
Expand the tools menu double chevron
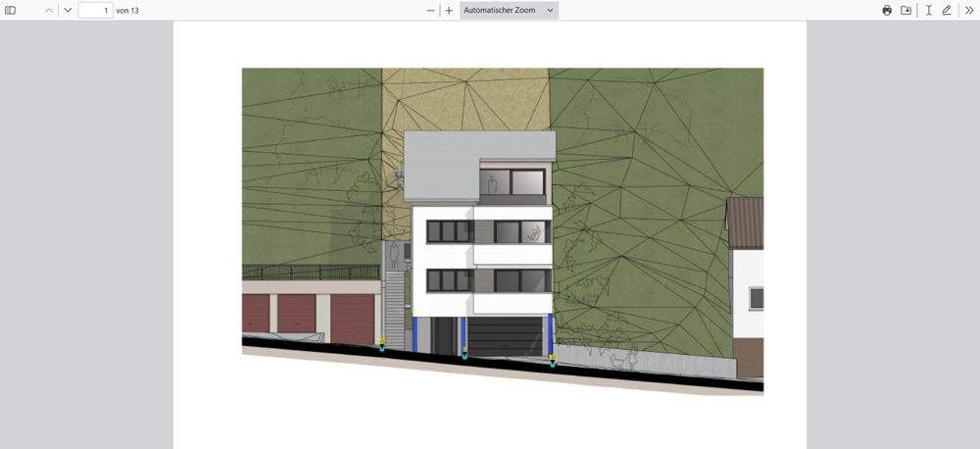[968, 10]
